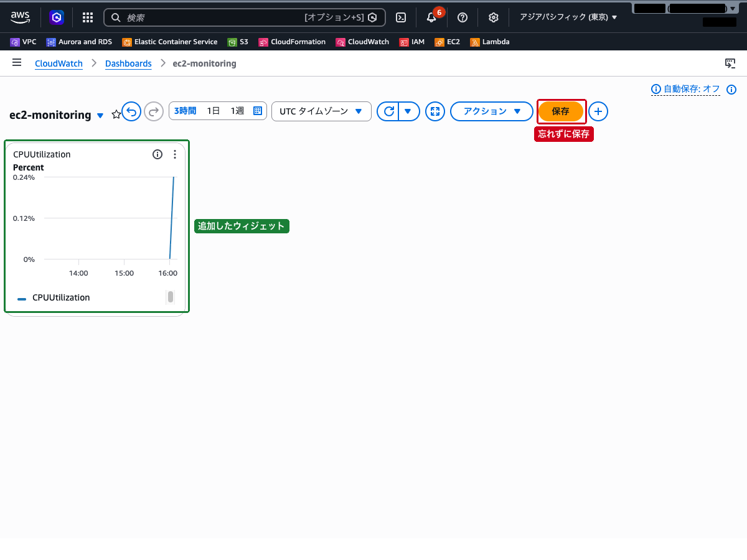Open the IAM bookmark
This screenshot has height=560, width=747.
click(411, 42)
